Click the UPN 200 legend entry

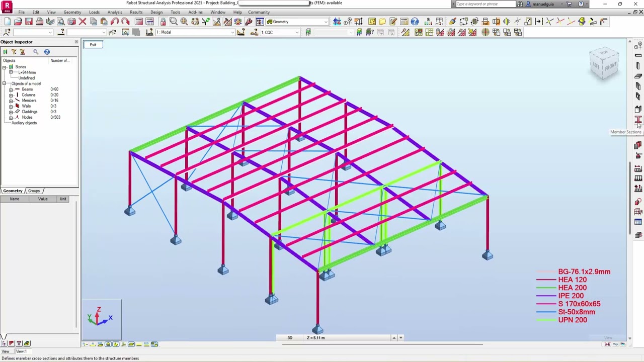[x=572, y=320]
